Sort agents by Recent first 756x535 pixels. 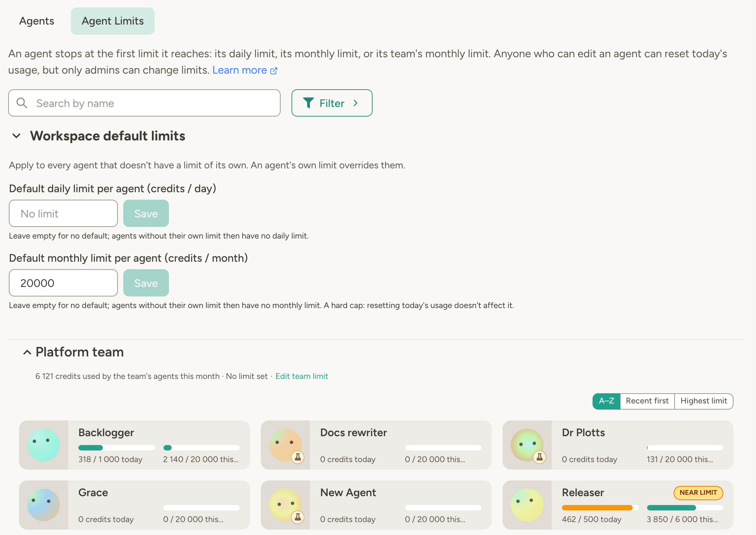pos(647,401)
